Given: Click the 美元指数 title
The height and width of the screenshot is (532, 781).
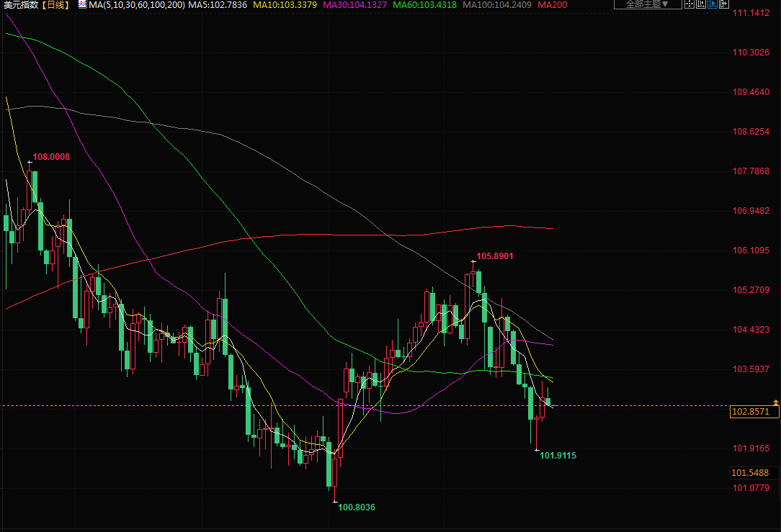Looking at the screenshot, I should pyautogui.click(x=20, y=5).
